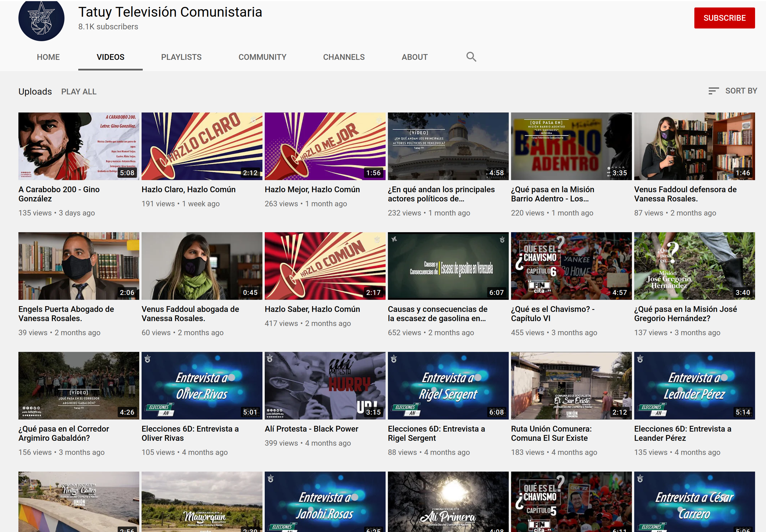Click 'Ruta Unión Comunera: Comuna El Sur Existe' title
This screenshot has height=532, width=766.
coord(551,433)
